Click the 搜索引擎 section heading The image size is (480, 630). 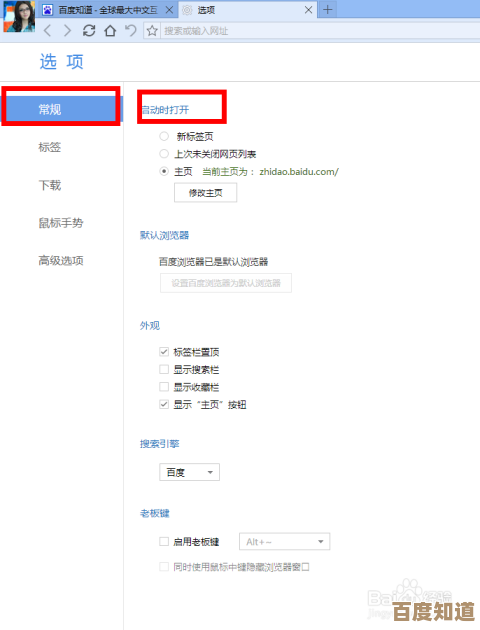pos(159,444)
